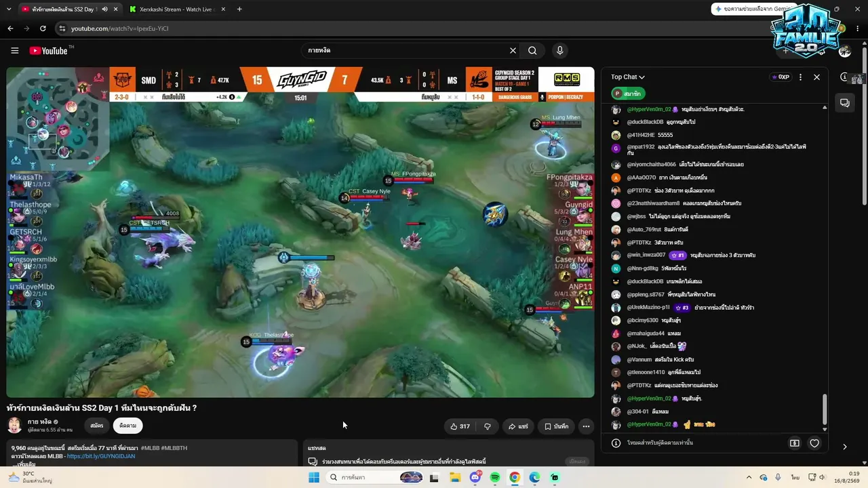Click @UrekMazino-p1l's #3 badge
This screenshot has width=868, height=488.
[682, 308]
